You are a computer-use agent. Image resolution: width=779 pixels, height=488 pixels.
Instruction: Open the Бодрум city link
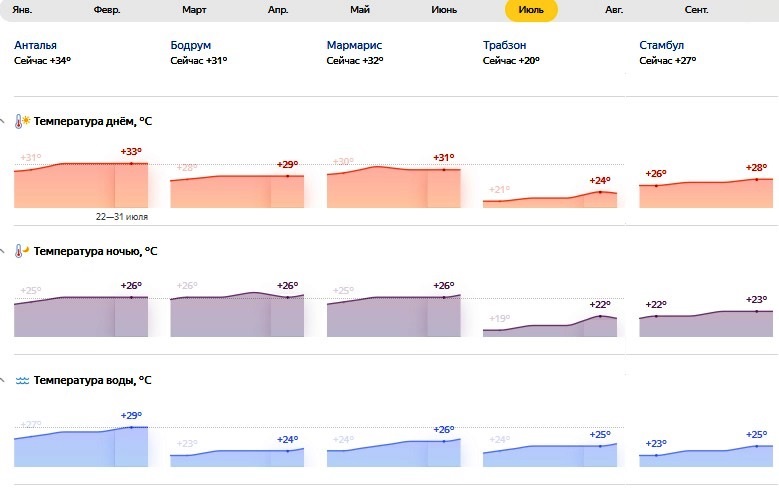click(x=191, y=46)
